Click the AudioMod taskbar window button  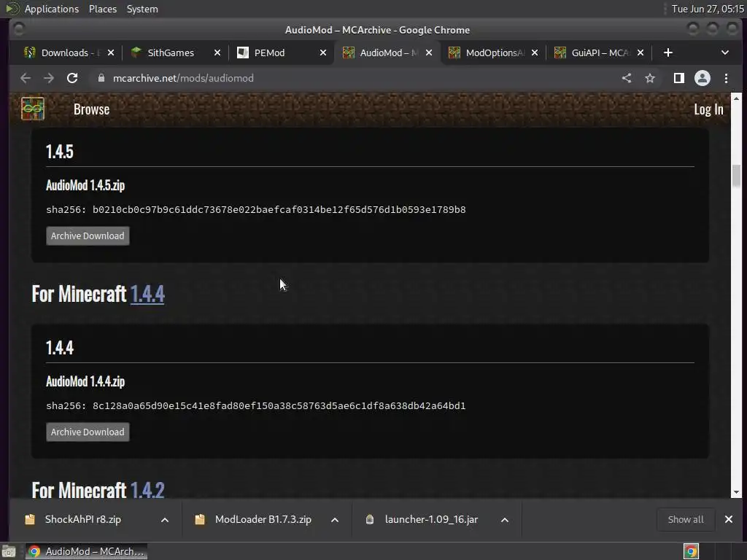point(86,551)
